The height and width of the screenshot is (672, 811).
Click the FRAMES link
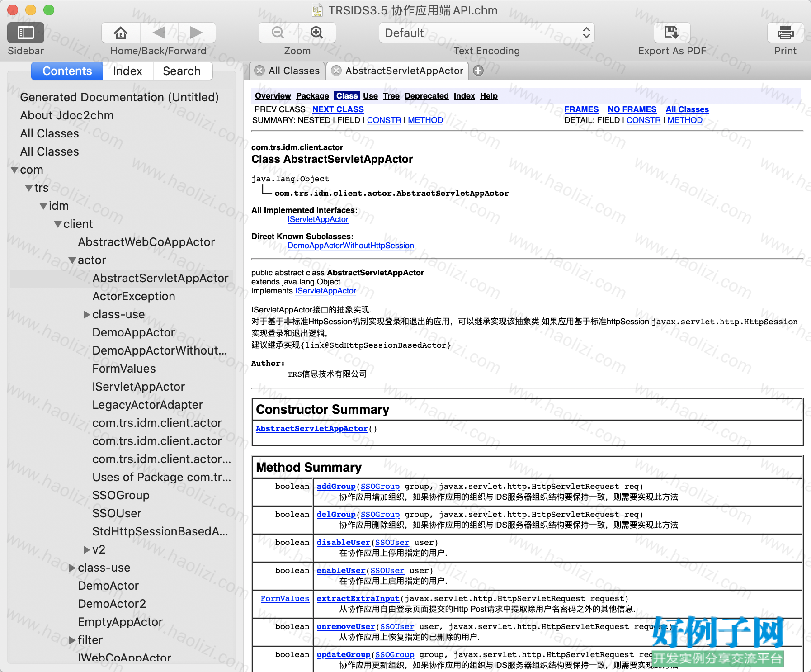(x=581, y=109)
